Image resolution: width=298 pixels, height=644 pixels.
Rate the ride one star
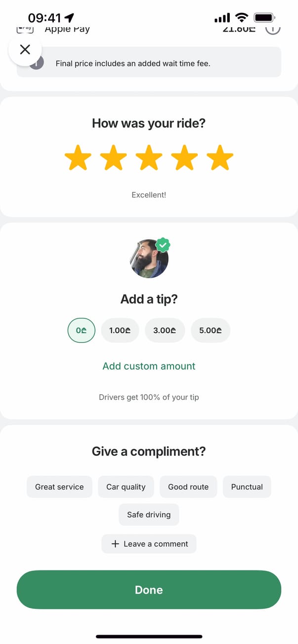[78, 158]
